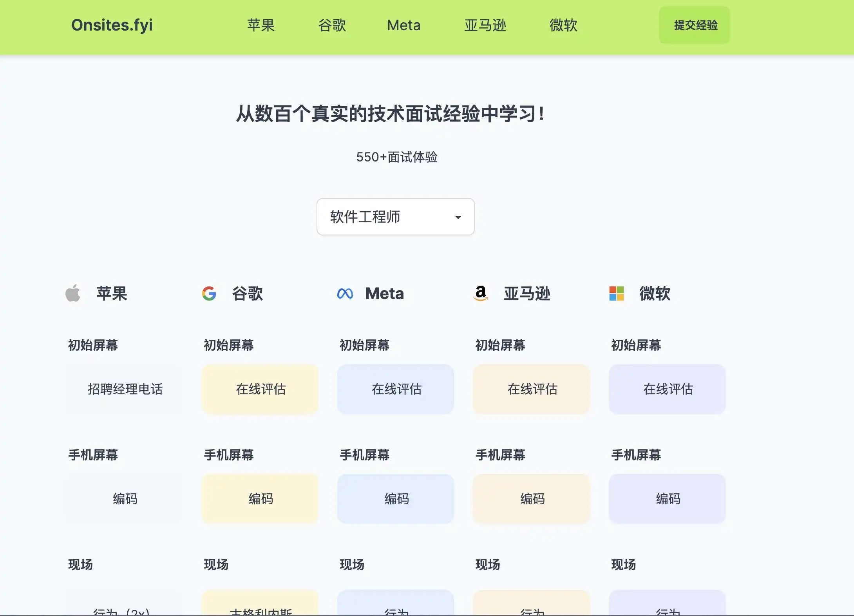Click the 550+面试体验 text
Screen dimensions: 854x616
[396, 157]
